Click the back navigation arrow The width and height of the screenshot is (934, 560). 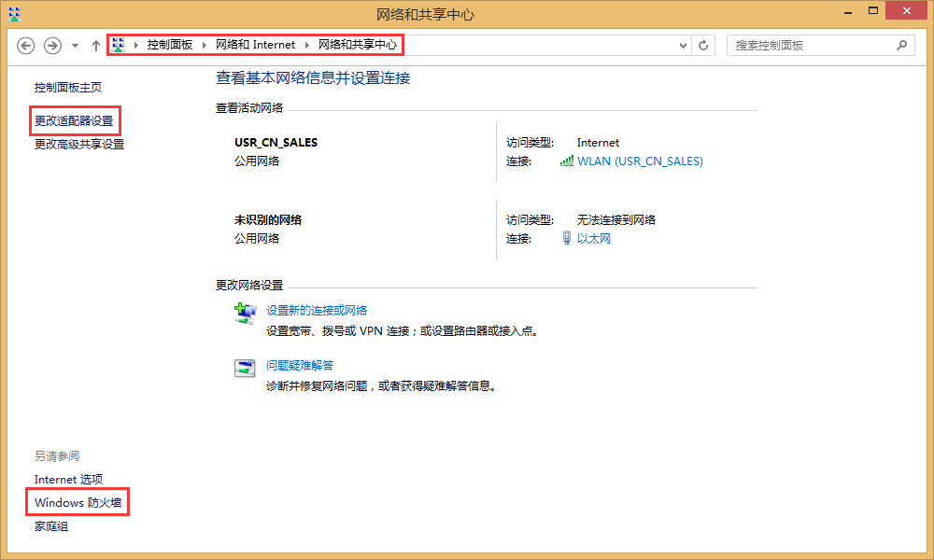(25, 45)
